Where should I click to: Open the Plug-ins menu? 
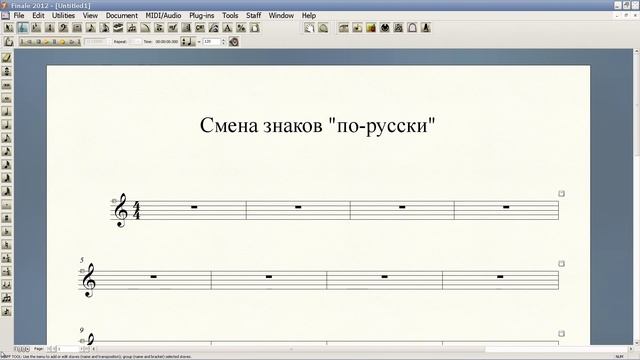tap(202, 16)
